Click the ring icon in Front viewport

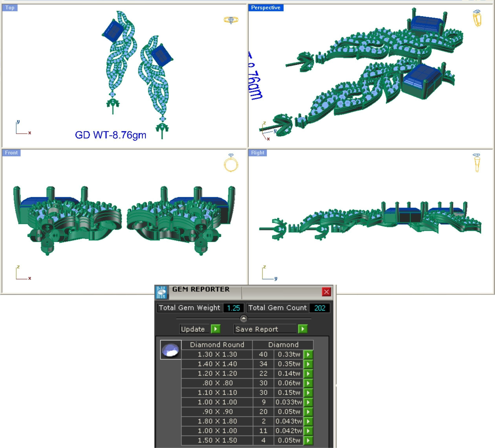(231, 163)
